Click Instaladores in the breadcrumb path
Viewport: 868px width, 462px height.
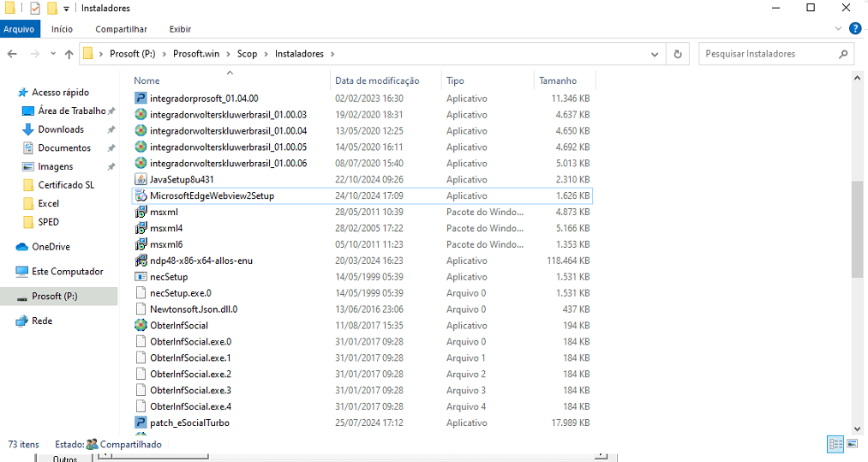[299, 54]
